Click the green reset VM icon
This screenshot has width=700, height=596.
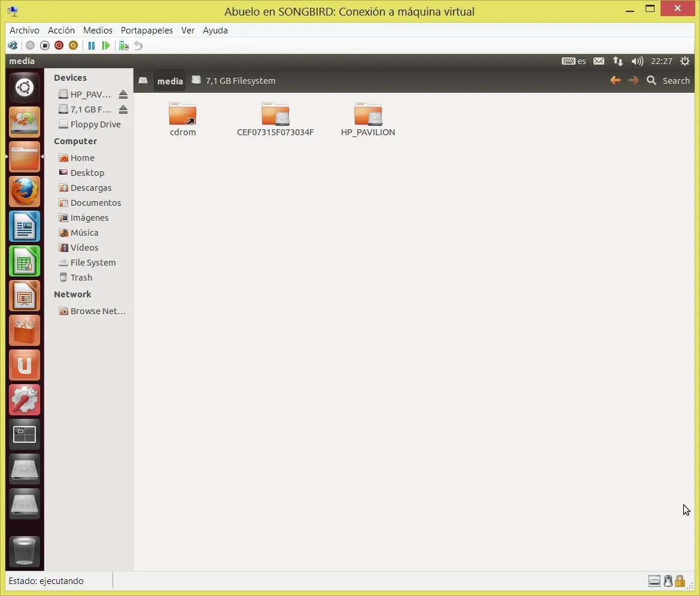pyautogui.click(x=106, y=45)
